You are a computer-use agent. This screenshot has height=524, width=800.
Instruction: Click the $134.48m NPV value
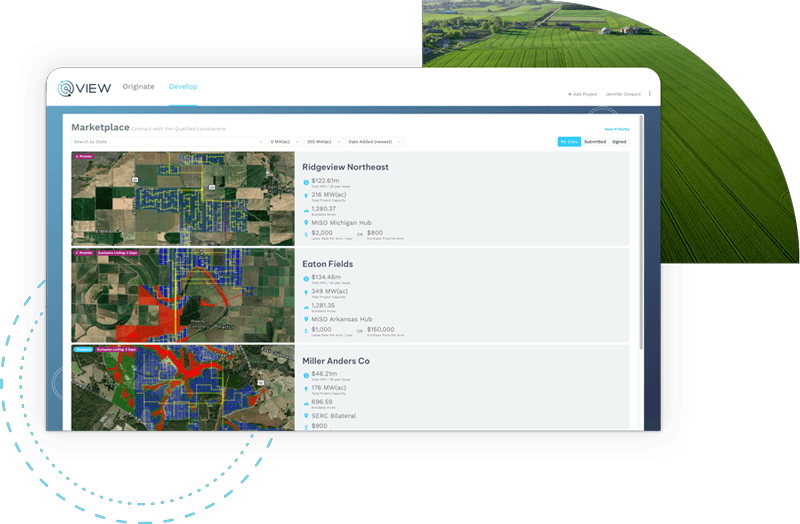tap(327, 277)
